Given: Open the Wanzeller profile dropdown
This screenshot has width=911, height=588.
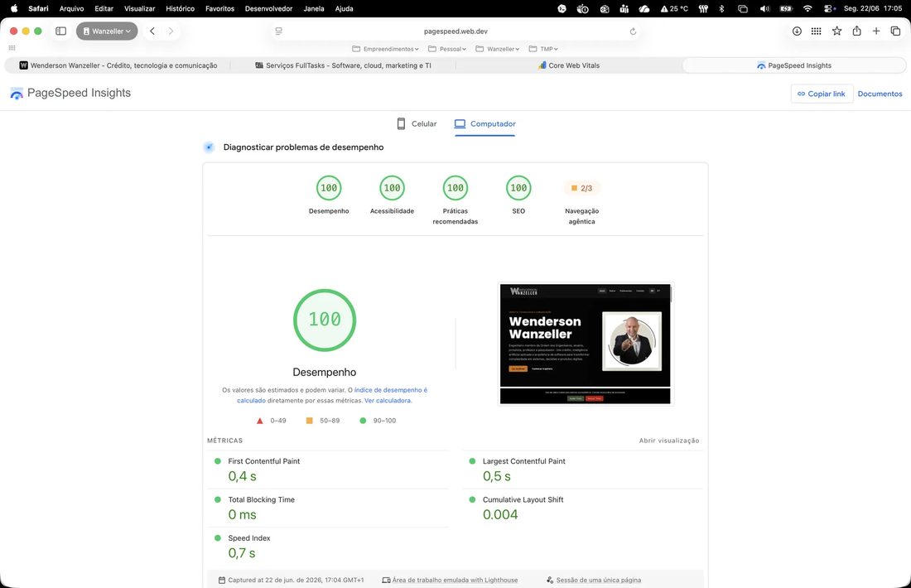Looking at the screenshot, I should 107,31.
